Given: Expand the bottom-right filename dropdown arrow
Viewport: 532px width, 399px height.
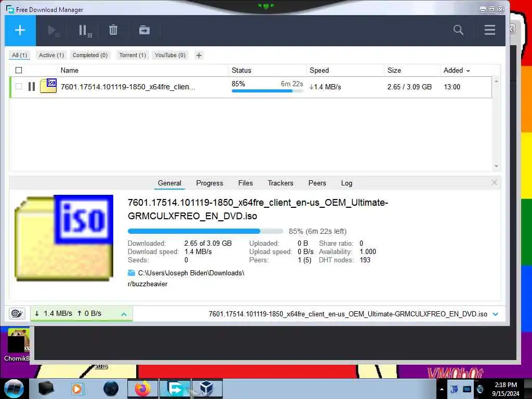Looking at the screenshot, I should pyautogui.click(x=495, y=314).
